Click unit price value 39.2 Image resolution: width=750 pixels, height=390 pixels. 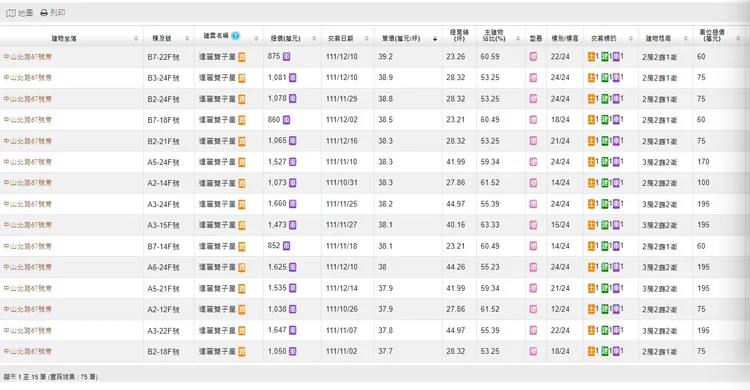coord(385,56)
